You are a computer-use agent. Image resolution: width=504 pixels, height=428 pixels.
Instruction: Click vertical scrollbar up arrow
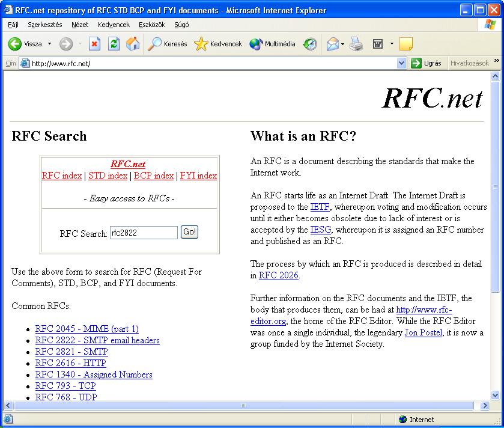[496, 76]
